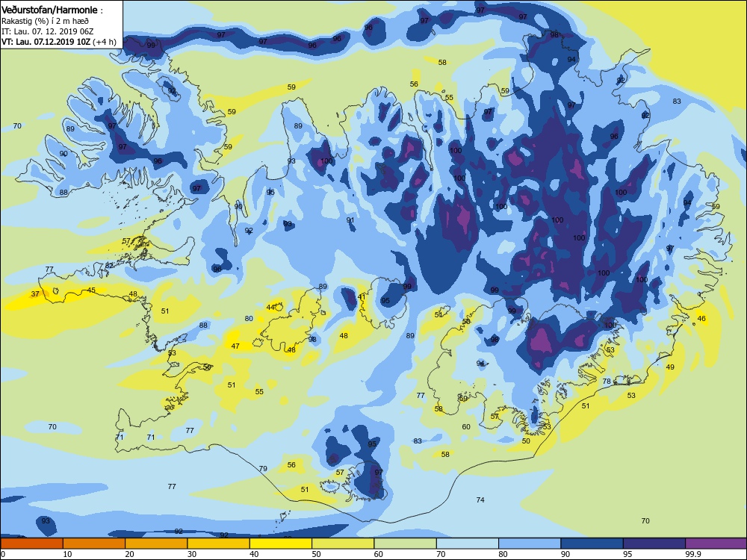The image size is (747, 560).
Task: Click the 'Rakastig (%) í 2 m hæð' label
Action: click(45, 21)
